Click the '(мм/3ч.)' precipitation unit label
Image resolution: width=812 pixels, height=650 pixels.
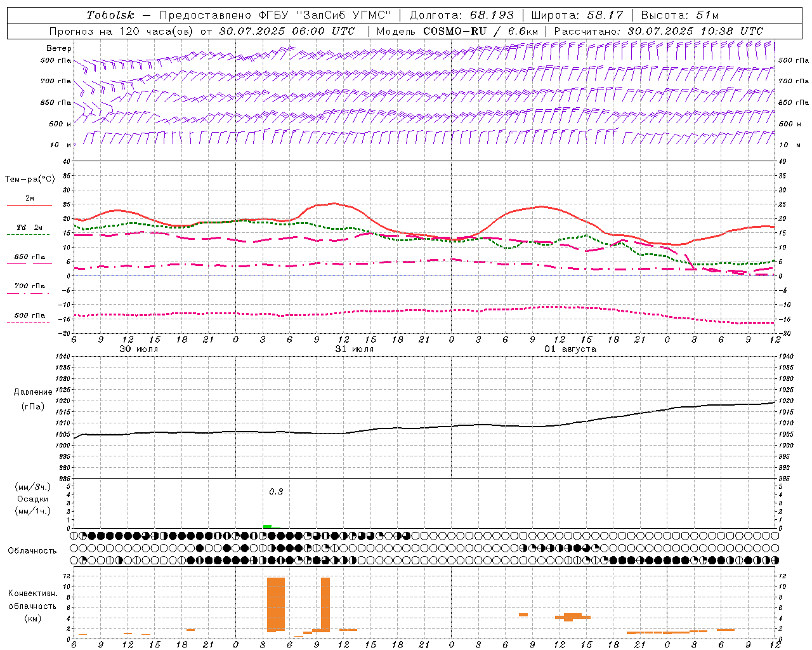pyautogui.click(x=33, y=487)
